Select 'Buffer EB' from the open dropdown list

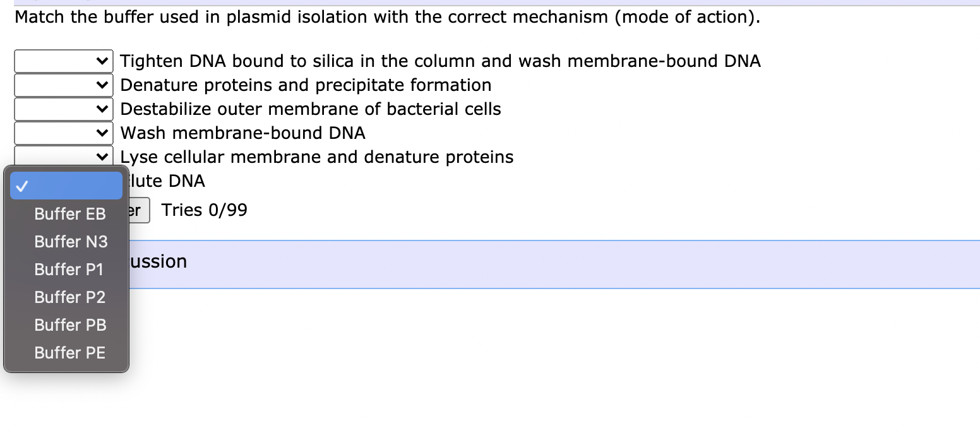[x=69, y=214]
